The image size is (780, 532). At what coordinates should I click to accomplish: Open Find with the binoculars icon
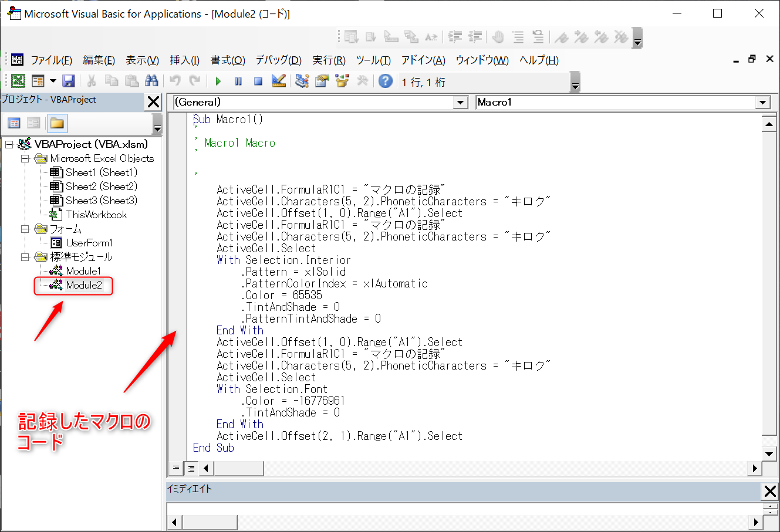[151, 81]
